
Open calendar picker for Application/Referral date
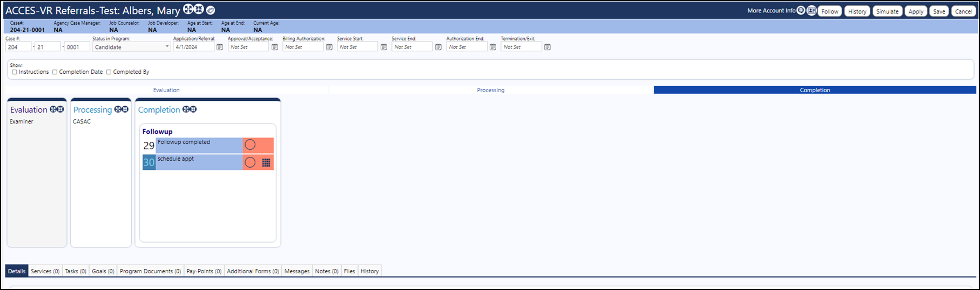point(220,47)
